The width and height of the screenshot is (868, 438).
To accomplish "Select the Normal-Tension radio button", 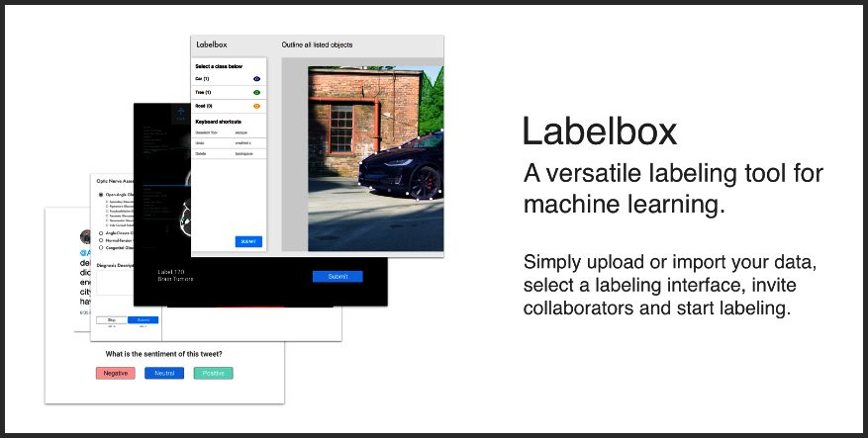I will (x=101, y=240).
